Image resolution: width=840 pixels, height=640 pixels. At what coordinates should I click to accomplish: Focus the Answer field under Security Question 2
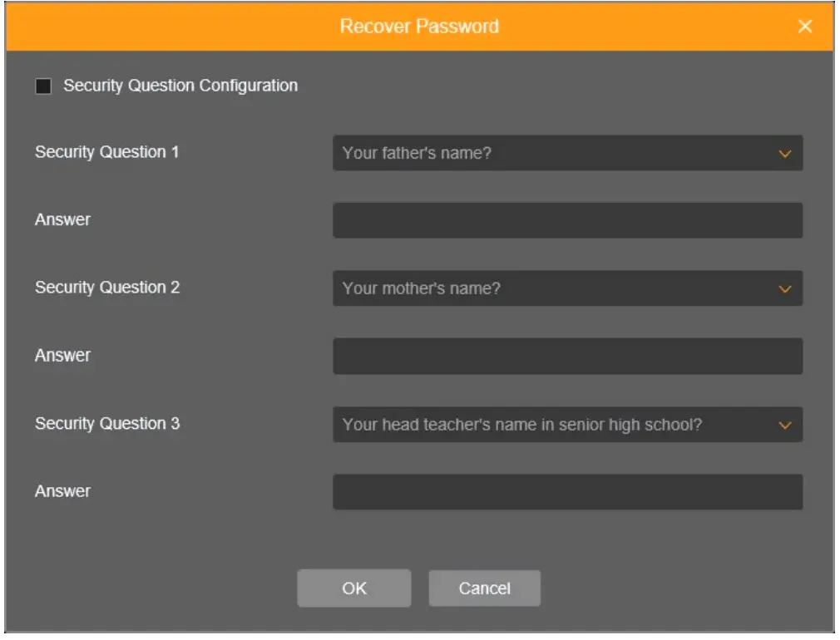coord(567,357)
